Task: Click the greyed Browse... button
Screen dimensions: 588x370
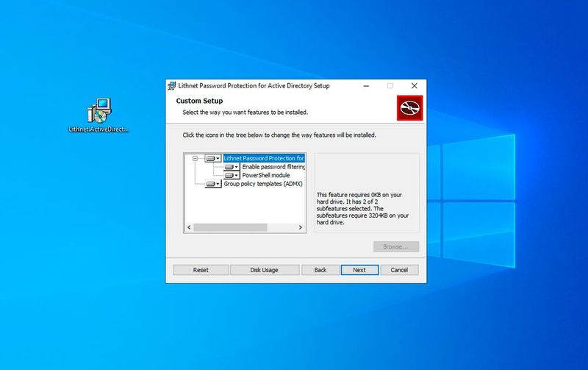Action: coord(396,246)
